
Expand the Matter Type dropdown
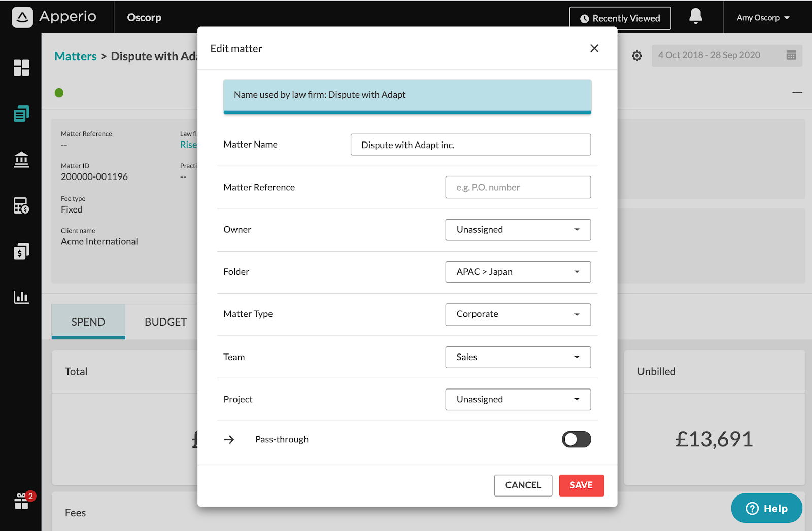(518, 314)
